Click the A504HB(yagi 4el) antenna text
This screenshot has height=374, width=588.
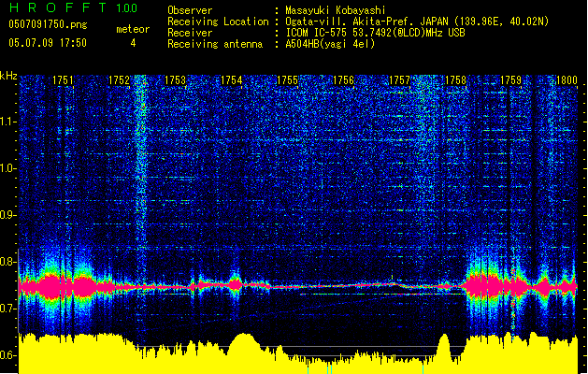click(x=330, y=44)
